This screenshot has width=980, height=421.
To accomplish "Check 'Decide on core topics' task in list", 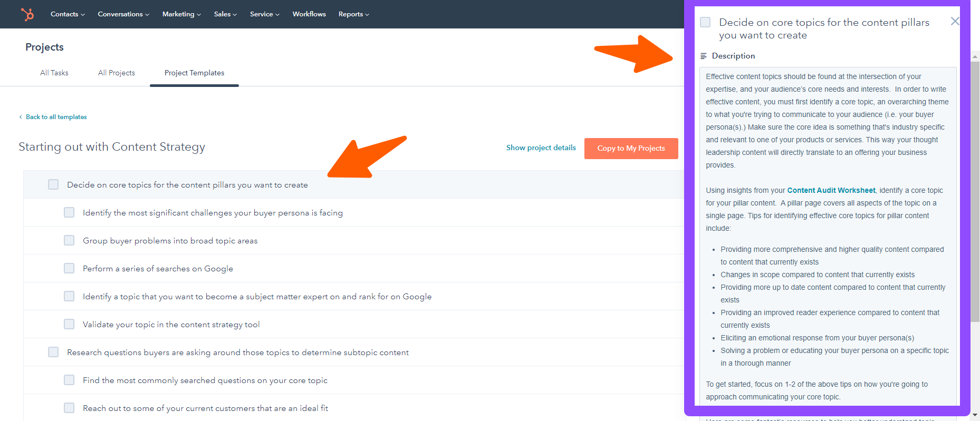I will click(x=53, y=184).
